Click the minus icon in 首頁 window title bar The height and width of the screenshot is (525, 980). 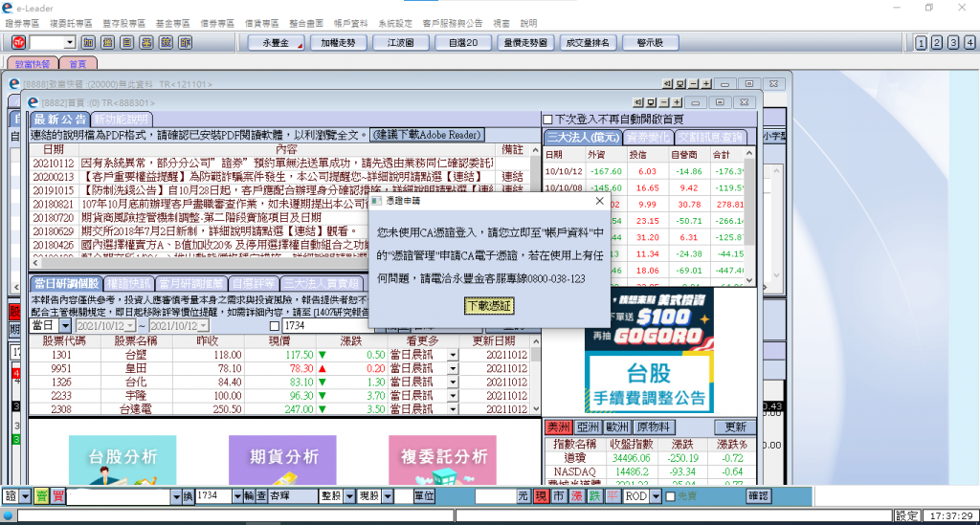click(x=664, y=102)
